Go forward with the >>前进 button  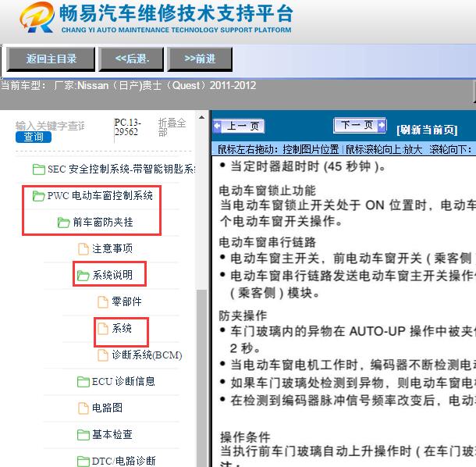200,59
